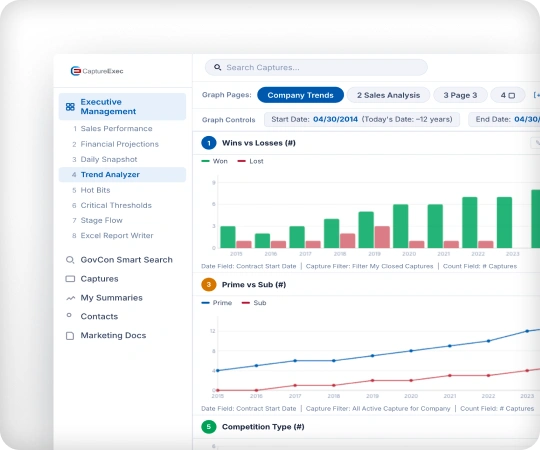Open Hot Bits page
The width and height of the screenshot is (540, 450).
click(x=95, y=190)
